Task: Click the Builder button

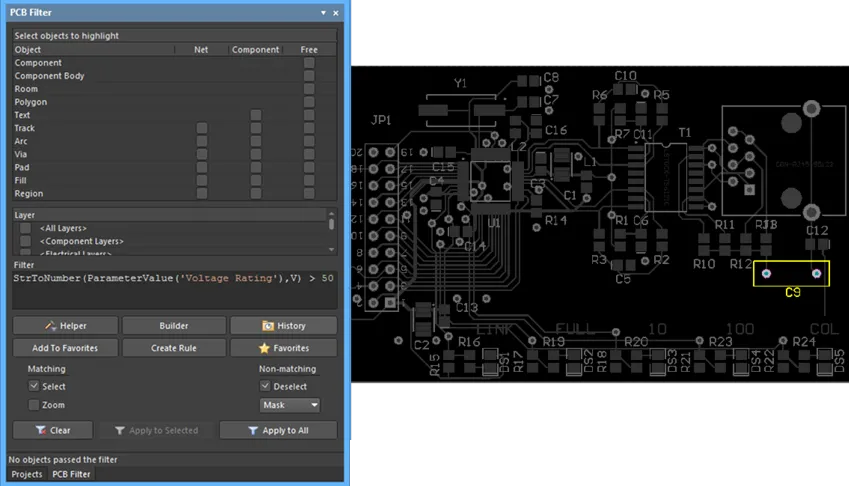Action: point(174,326)
